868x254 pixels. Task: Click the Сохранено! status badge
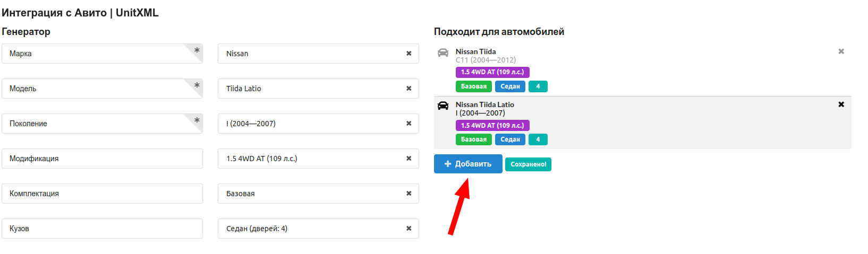click(528, 164)
